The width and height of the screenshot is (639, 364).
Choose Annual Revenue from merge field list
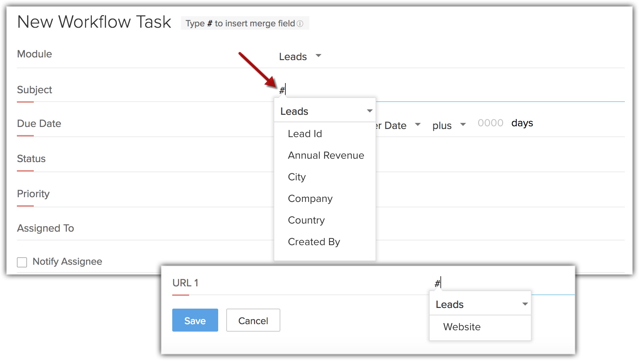[x=326, y=155]
